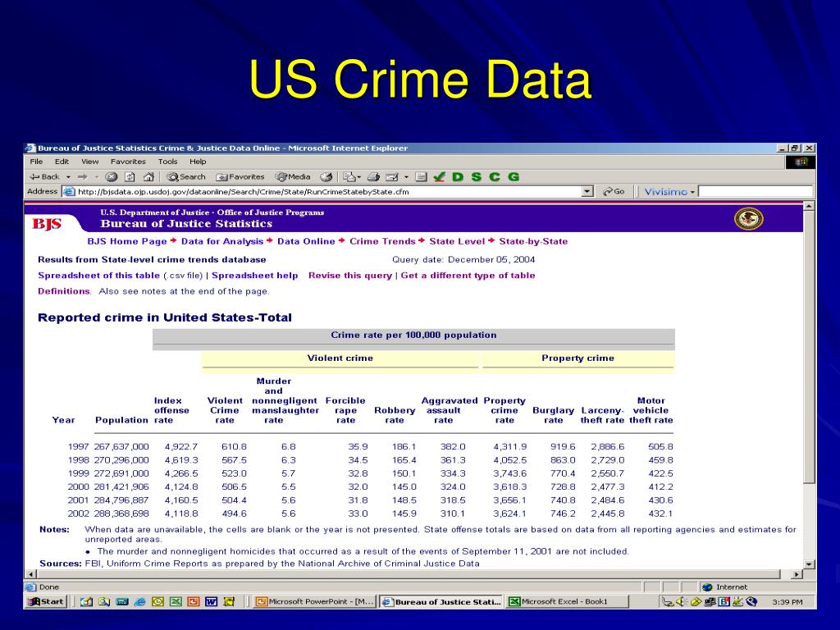Viewport: 840px width, 630px height.
Task: Switch to Microsoft Excel - Book1 taskbar button
Action: tap(567, 601)
